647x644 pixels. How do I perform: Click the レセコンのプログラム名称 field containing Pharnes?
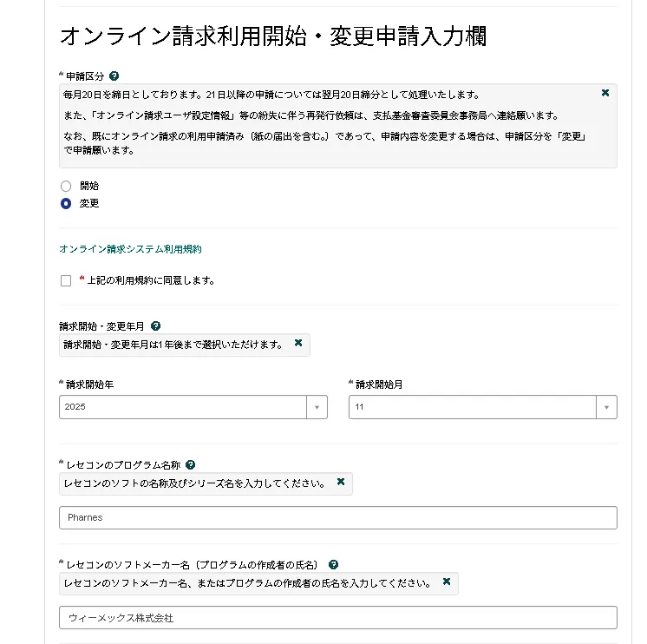coord(337,517)
